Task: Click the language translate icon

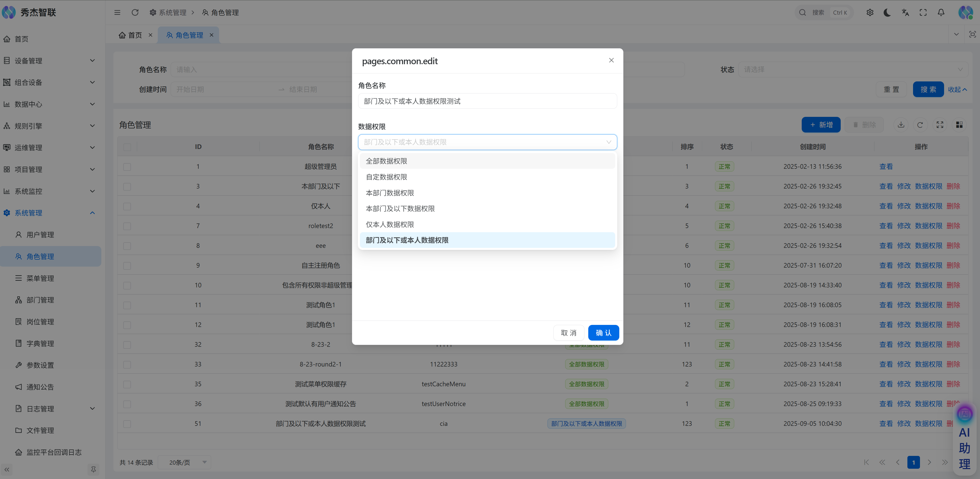Action: point(905,13)
